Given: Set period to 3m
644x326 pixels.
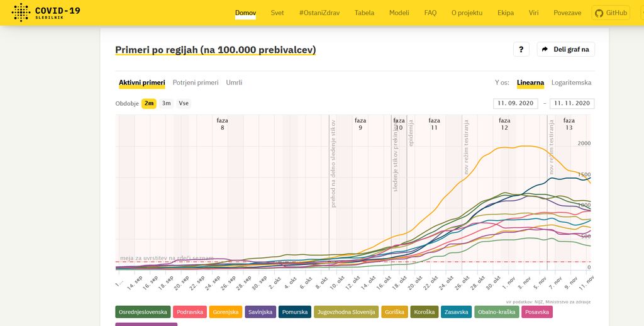Looking at the screenshot, I should click(166, 103).
